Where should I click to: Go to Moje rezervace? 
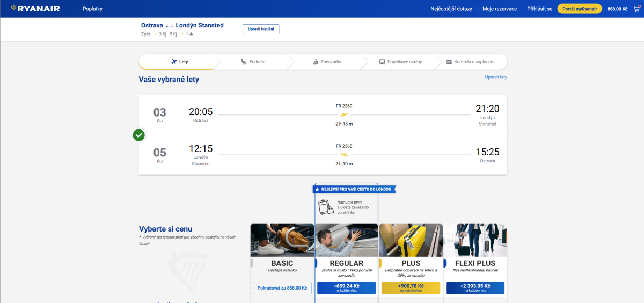pos(499,9)
